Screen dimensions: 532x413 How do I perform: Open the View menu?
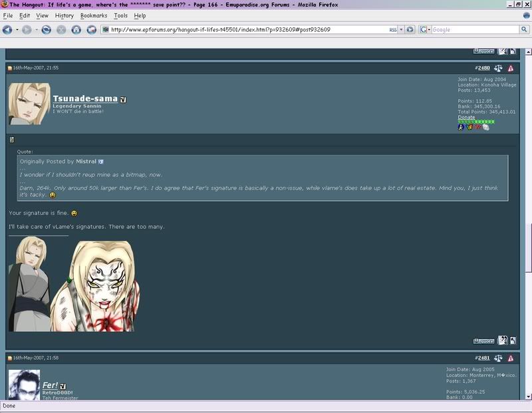[x=42, y=15]
